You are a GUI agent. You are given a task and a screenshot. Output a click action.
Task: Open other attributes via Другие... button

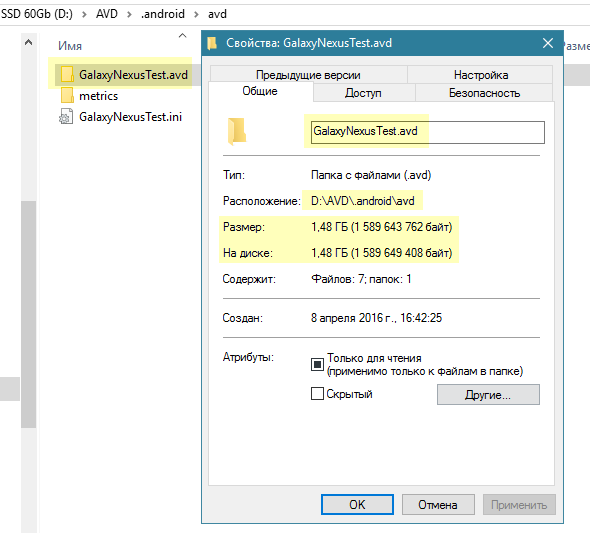488,395
